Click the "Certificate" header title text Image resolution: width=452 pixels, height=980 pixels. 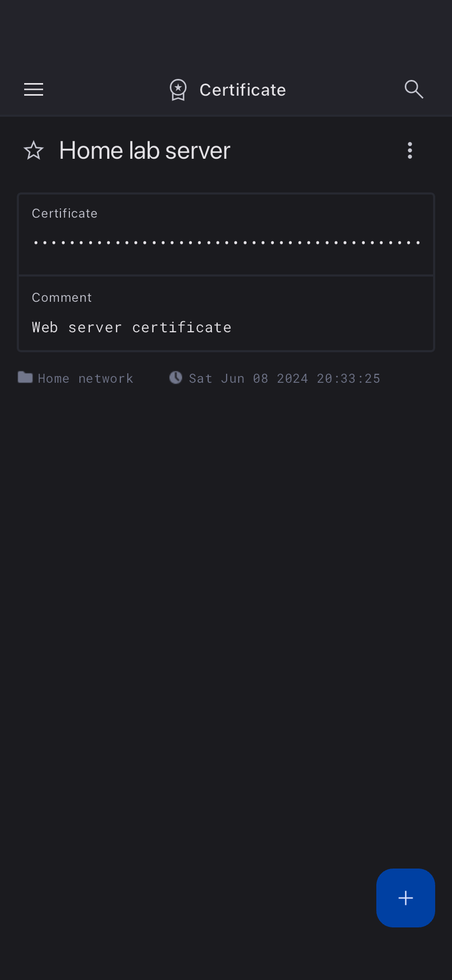242,90
